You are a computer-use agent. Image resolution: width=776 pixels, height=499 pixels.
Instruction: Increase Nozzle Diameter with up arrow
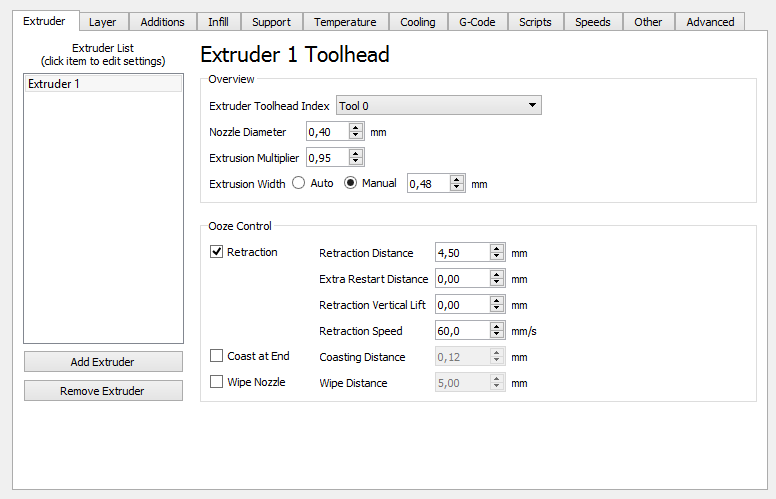click(356, 128)
